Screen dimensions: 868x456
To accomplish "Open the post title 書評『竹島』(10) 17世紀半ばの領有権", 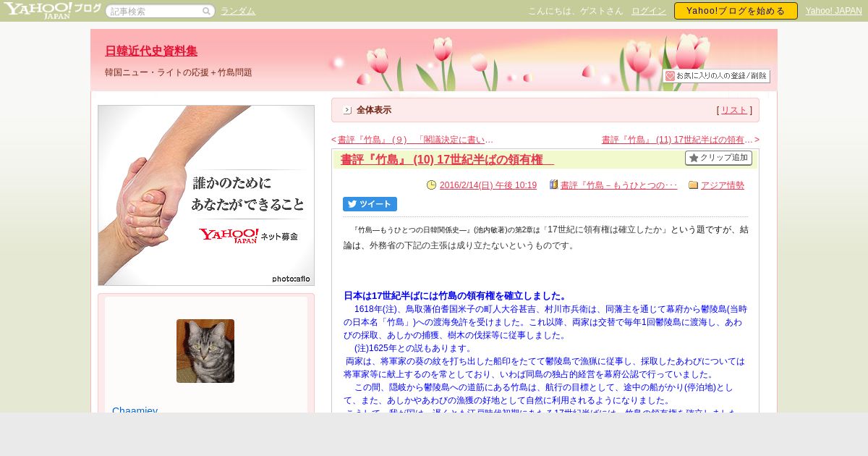I will [x=447, y=159].
